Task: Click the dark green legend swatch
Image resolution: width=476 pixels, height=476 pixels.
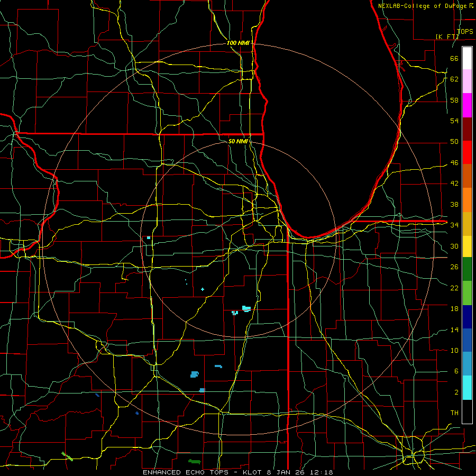Action: [x=467, y=269]
